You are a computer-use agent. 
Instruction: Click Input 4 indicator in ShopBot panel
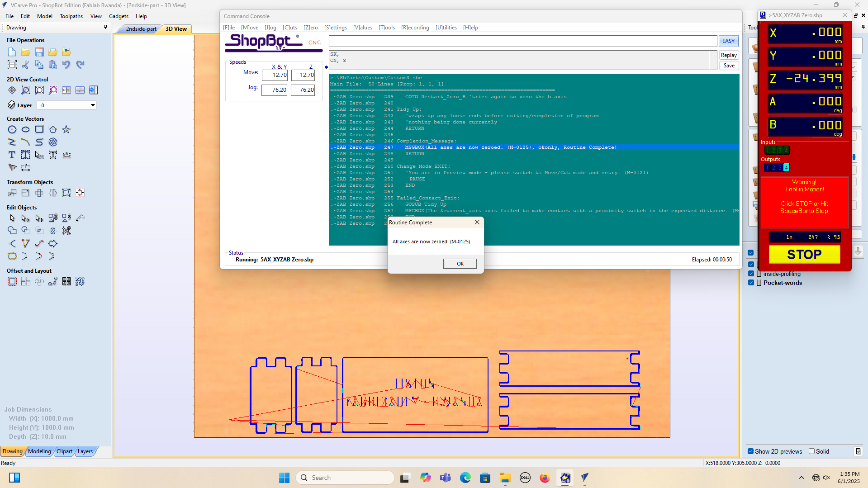tap(787, 150)
